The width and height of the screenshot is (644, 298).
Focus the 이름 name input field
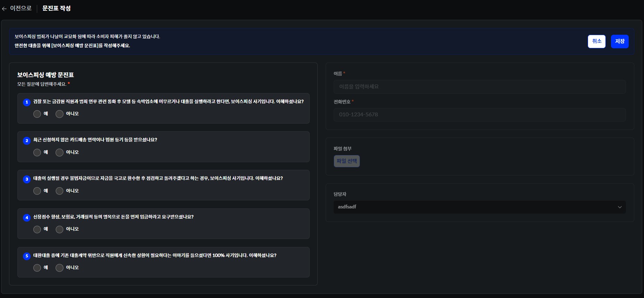point(480,87)
